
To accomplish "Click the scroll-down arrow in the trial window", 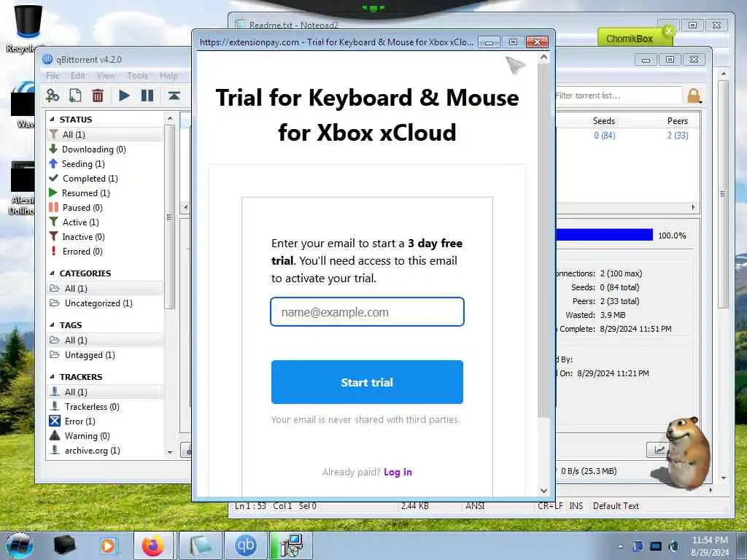I will click(x=543, y=491).
